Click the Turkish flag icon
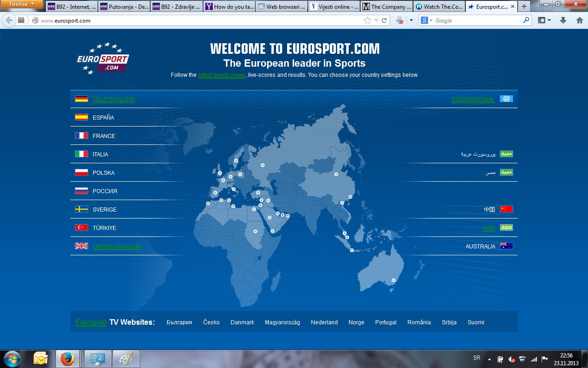 (81, 228)
